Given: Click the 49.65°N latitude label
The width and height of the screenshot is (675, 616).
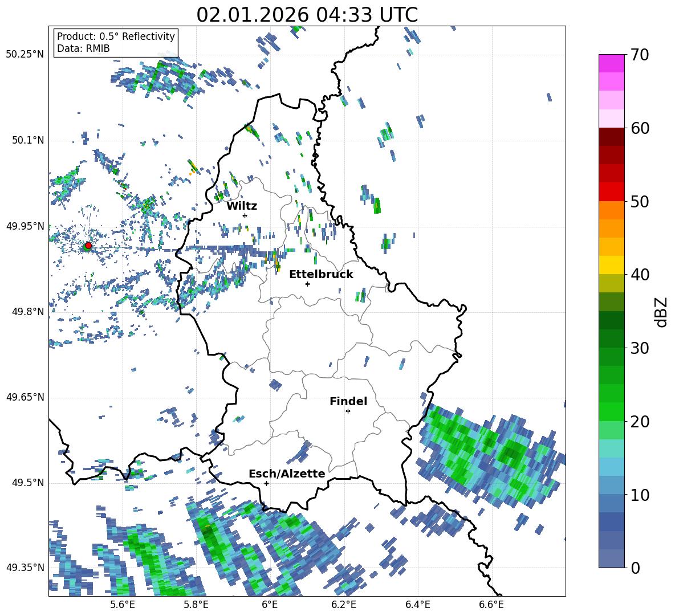Looking at the screenshot, I should pyautogui.click(x=25, y=397).
